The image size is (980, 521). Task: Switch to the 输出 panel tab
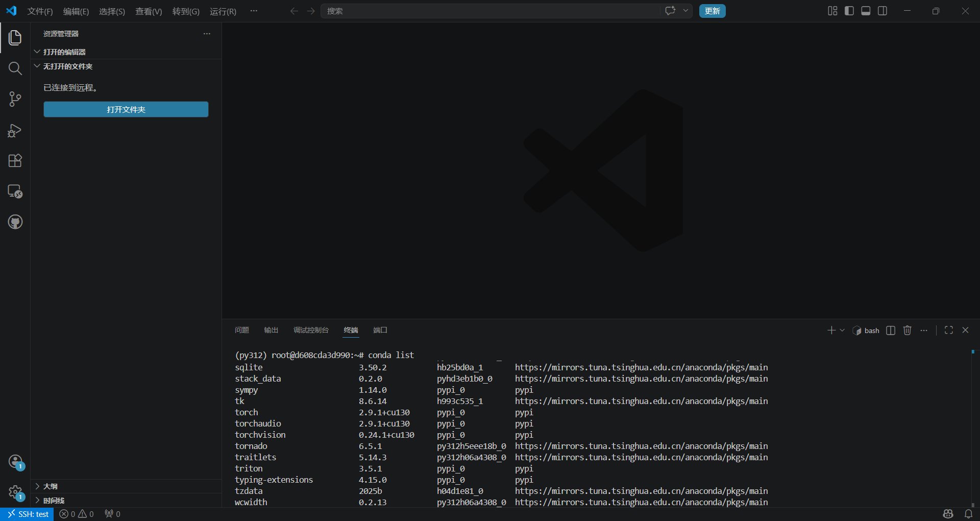[271, 330]
